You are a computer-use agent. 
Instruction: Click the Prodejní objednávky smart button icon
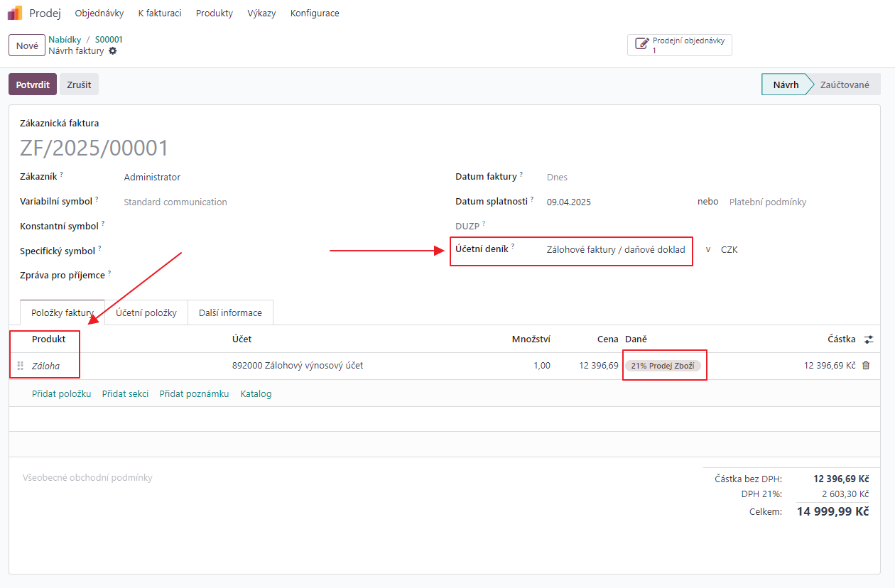[641, 45]
